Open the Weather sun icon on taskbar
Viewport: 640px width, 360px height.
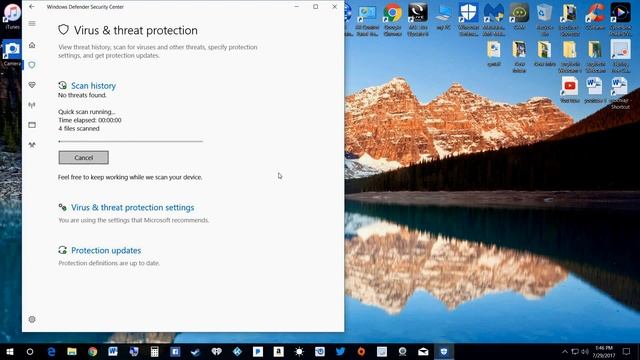click(x=299, y=351)
